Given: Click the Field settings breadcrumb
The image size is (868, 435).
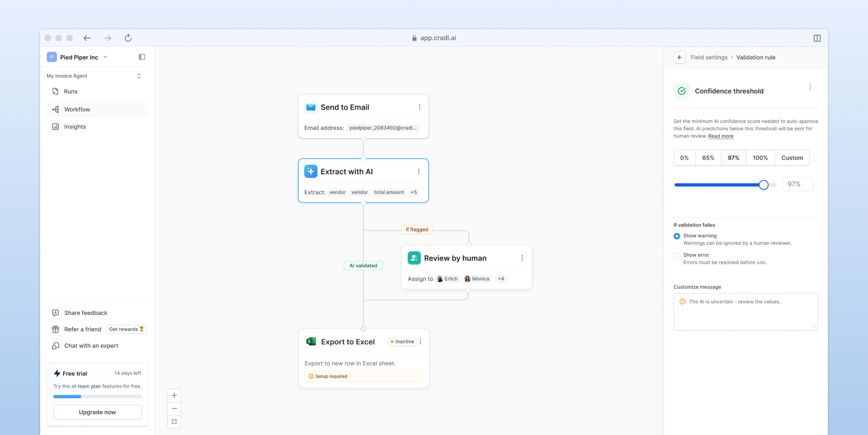Looking at the screenshot, I should (709, 57).
